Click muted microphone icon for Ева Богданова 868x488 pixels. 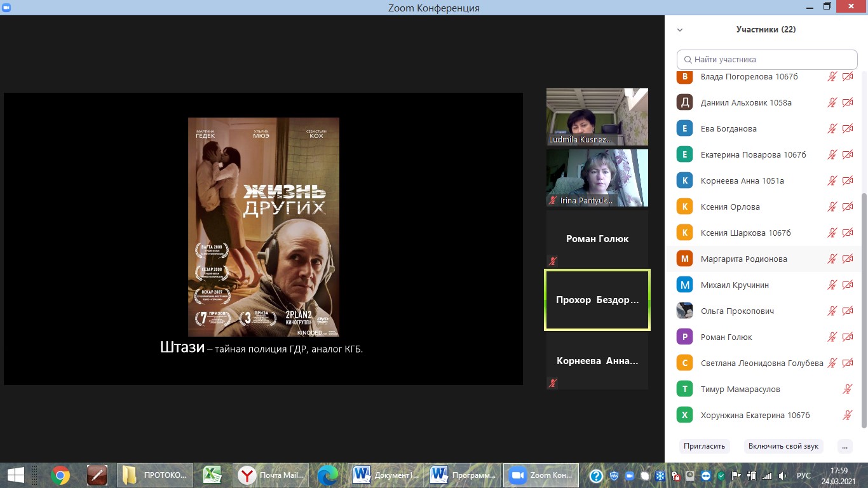click(832, 128)
